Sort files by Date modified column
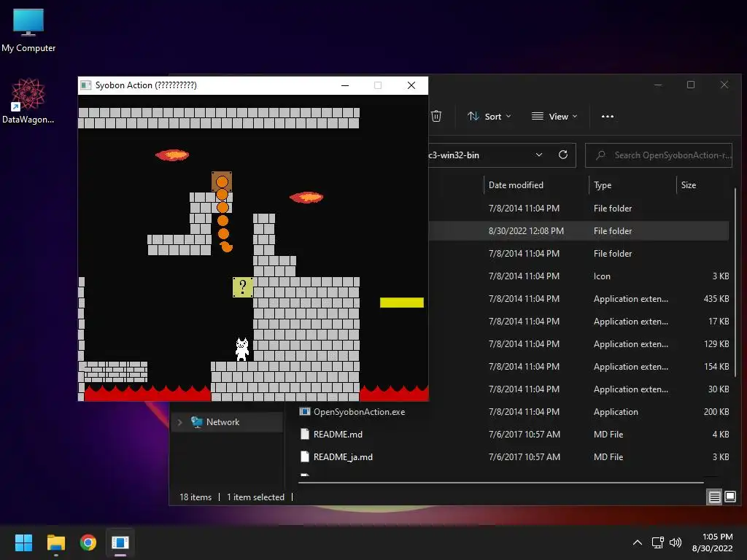This screenshot has width=747, height=560. (516, 185)
